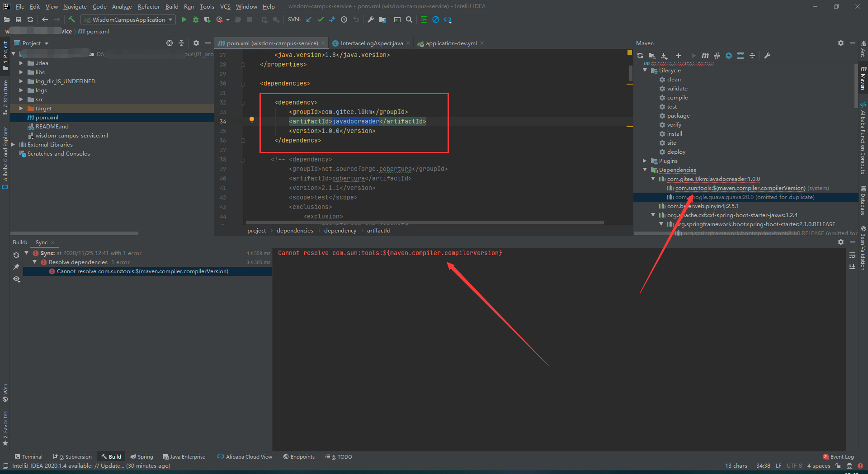Collapse the Lifecycle node in Maven
Image resolution: width=868 pixels, height=474 pixels.
pyautogui.click(x=645, y=70)
